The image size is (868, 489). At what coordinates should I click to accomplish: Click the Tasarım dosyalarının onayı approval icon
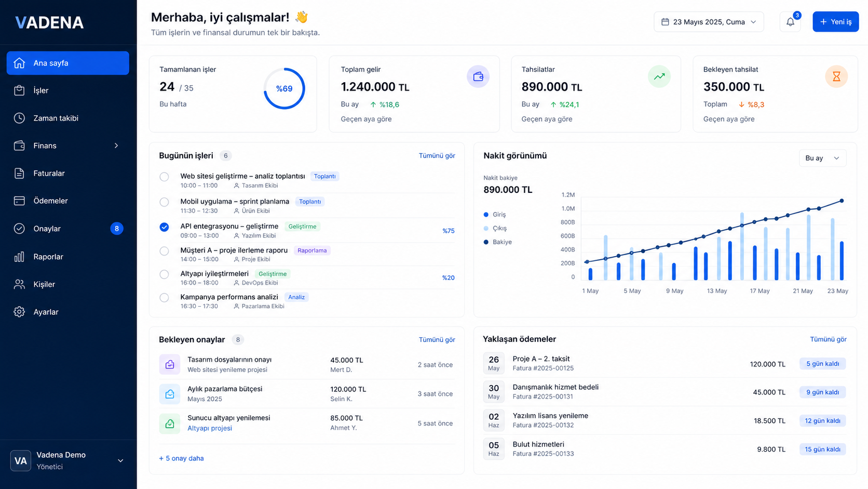click(170, 364)
